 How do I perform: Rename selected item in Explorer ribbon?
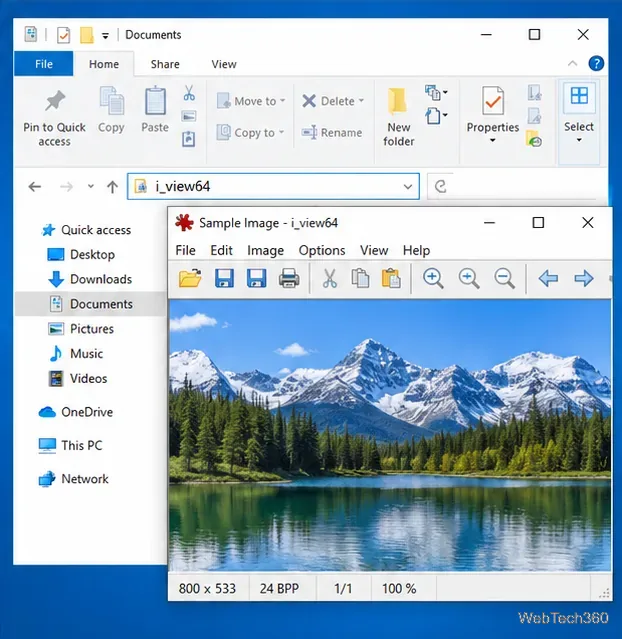tap(332, 132)
